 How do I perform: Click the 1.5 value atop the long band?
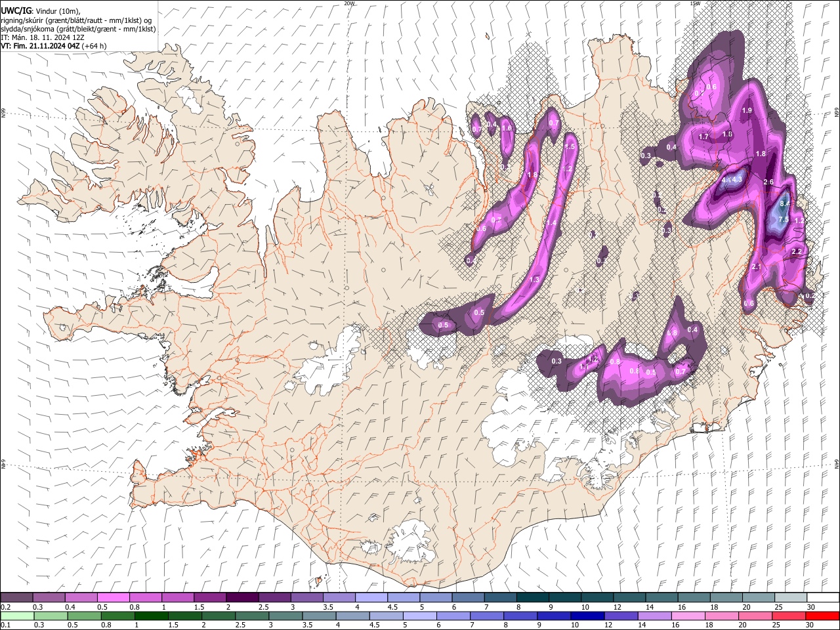(x=570, y=147)
